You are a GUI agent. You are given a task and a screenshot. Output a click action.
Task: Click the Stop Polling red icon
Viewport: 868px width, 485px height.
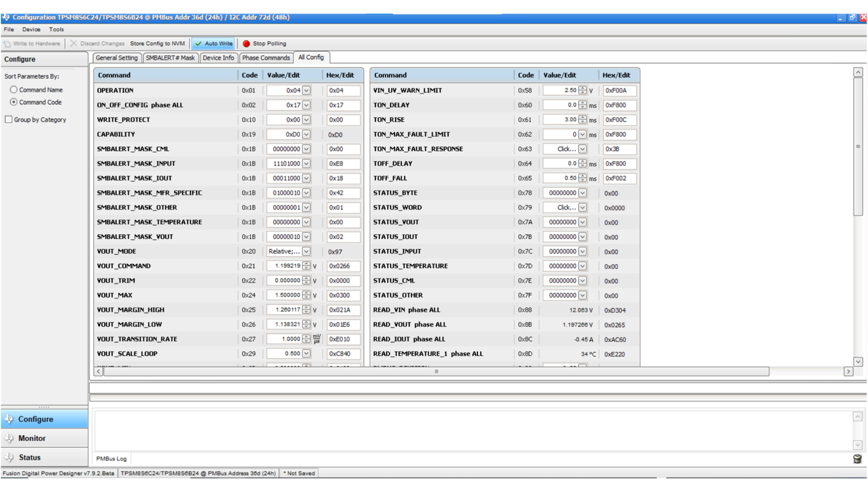tap(247, 43)
